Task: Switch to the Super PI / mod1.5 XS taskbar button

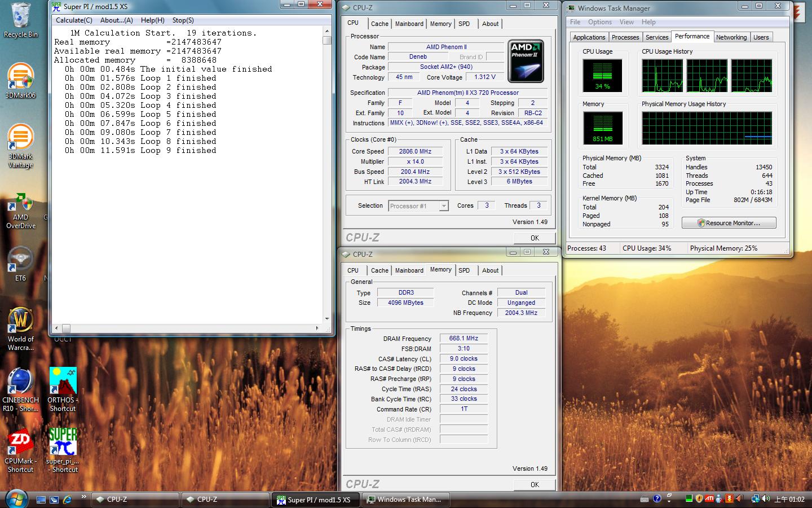Action: click(x=316, y=500)
